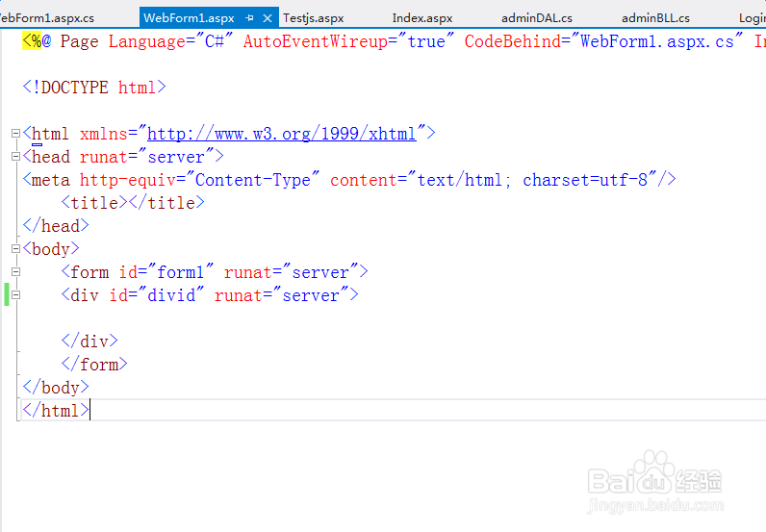766x532 pixels.
Task: Collapse the divid div region
Action: click(15, 294)
